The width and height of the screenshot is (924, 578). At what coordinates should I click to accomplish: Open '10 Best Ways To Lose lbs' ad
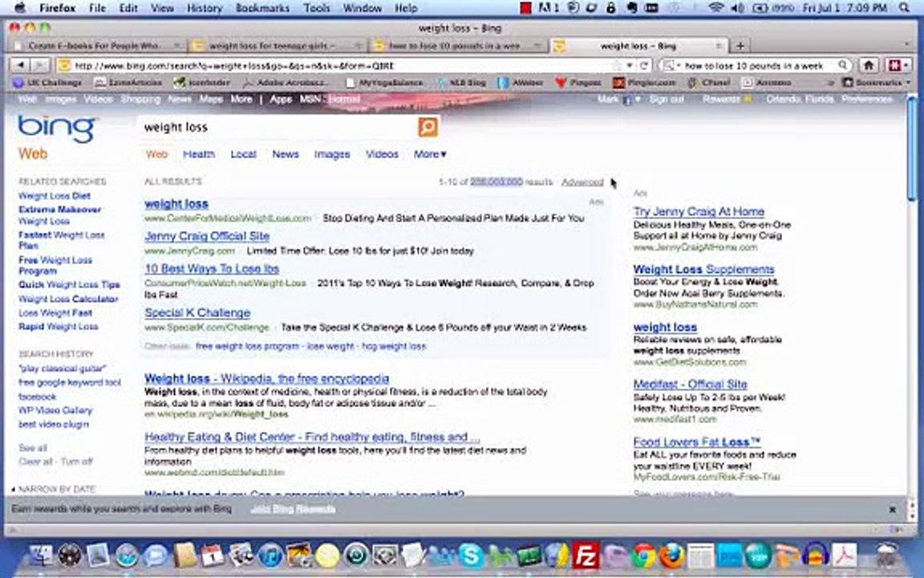click(212, 268)
